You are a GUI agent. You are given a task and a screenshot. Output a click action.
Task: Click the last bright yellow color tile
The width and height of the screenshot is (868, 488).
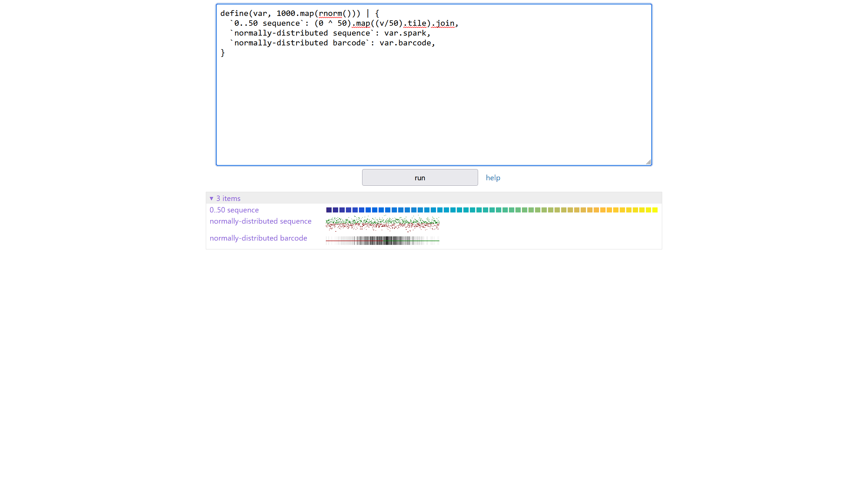(655, 210)
